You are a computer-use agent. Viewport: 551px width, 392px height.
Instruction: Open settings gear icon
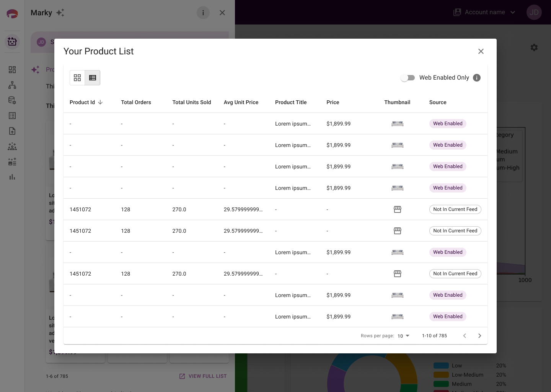pyautogui.click(x=534, y=47)
